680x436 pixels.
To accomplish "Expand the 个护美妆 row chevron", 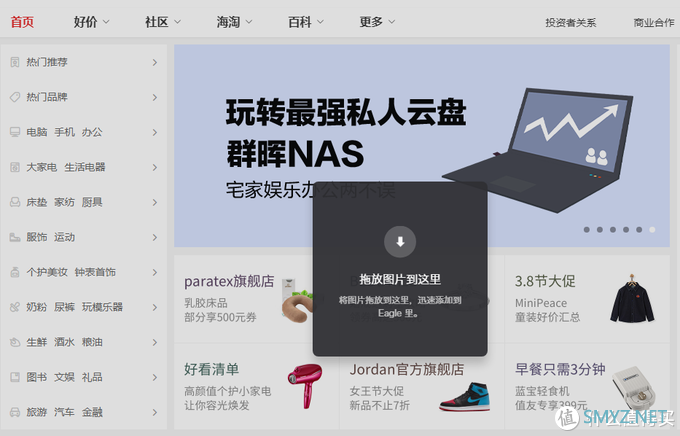I will coord(155,272).
